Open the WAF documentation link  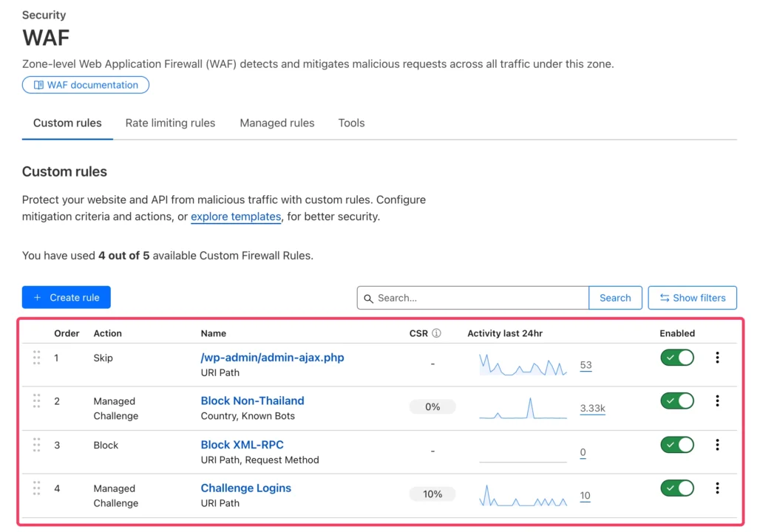[x=86, y=85]
